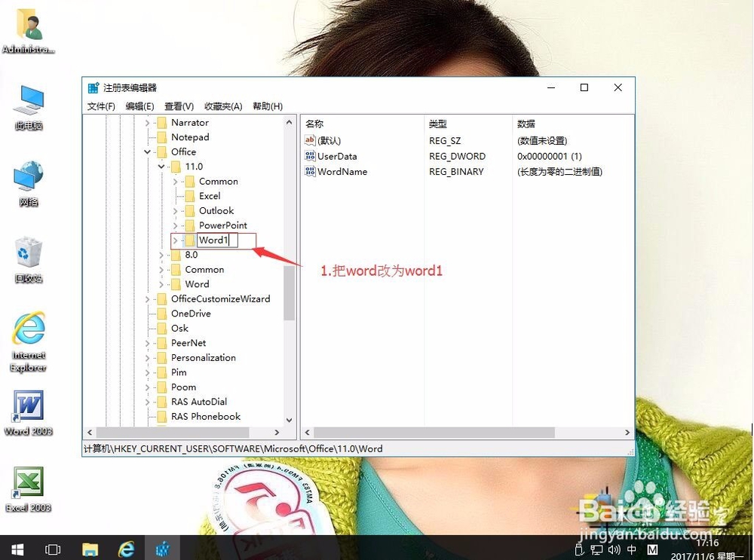The image size is (754, 560).
Task: Click the 0x00000001 (1) data value
Action: pos(549,156)
